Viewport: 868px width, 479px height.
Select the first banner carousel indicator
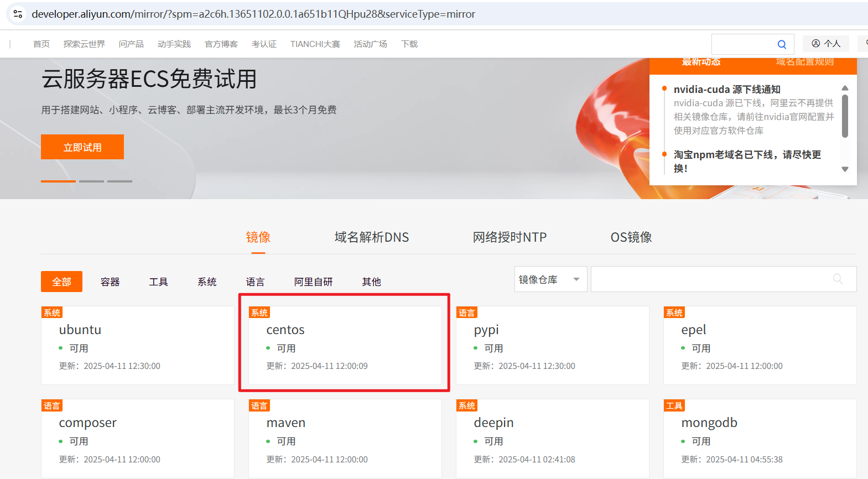tap(58, 181)
